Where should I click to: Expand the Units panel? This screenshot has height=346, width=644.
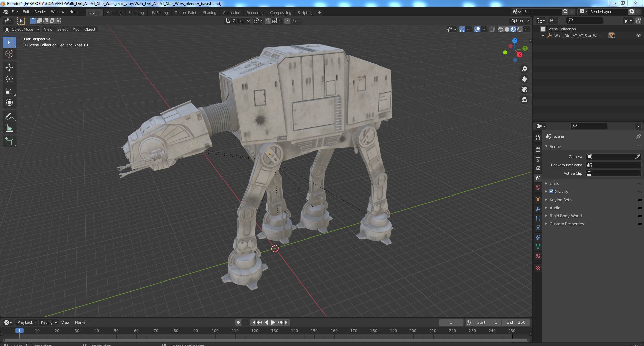pyautogui.click(x=554, y=183)
